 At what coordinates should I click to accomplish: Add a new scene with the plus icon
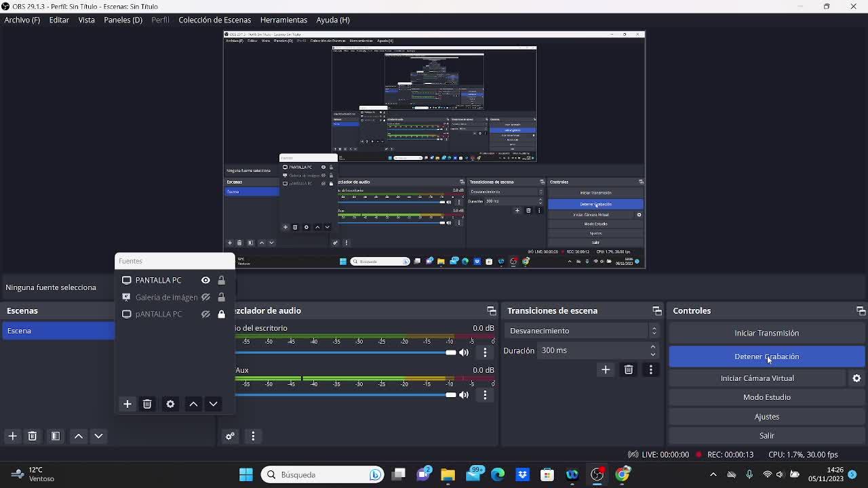coord(12,436)
